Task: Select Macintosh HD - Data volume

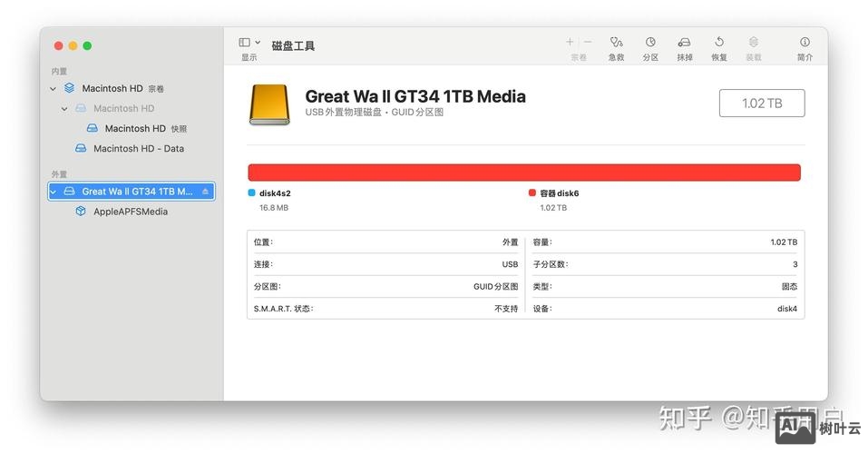Action: click(131, 148)
